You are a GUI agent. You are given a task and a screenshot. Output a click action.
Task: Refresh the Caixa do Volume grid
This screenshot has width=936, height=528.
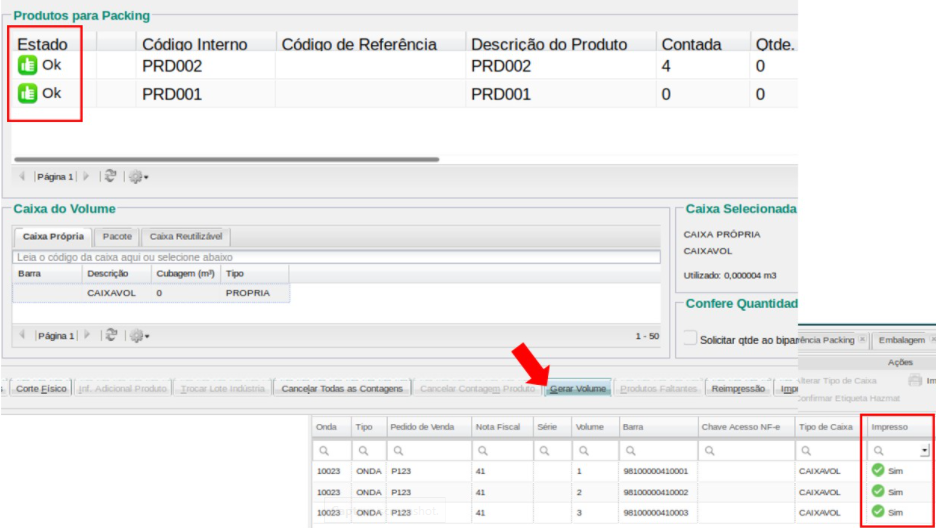coord(110,336)
